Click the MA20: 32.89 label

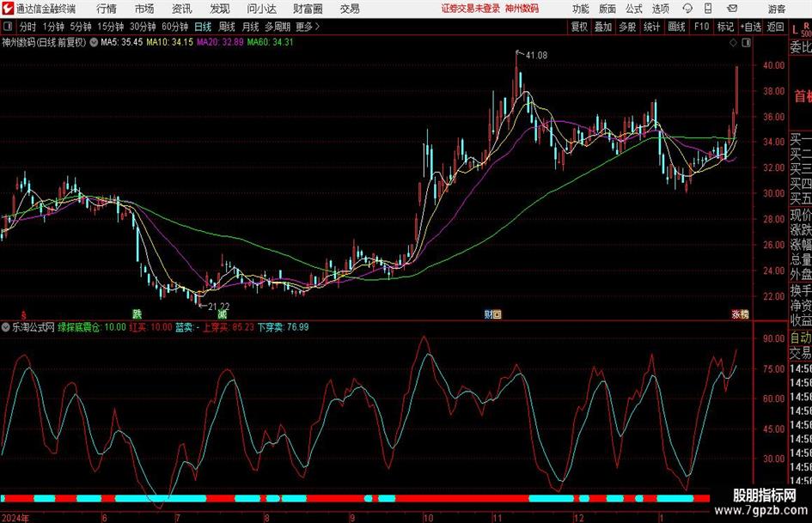(220, 42)
